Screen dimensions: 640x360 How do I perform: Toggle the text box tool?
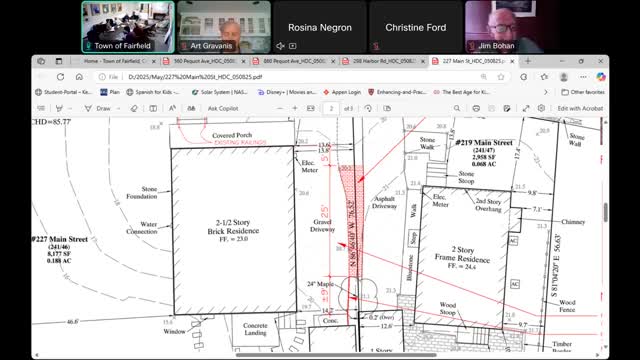pyautogui.click(x=153, y=109)
